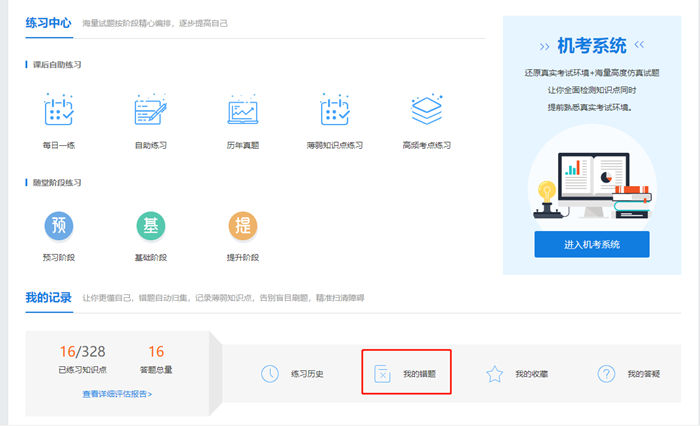Open 我的答疑 text link
The height and width of the screenshot is (426, 700).
[x=644, y=374]
